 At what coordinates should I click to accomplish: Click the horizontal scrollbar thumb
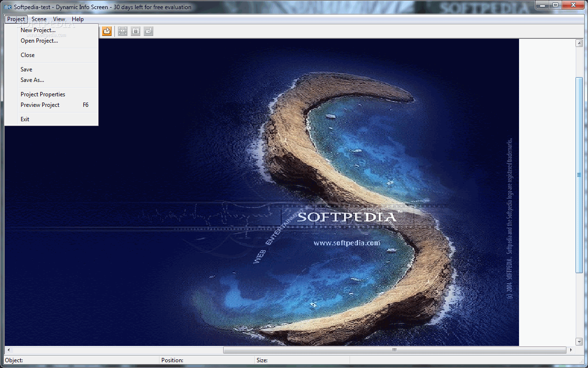pyautogui.click(x=394, y=350)
